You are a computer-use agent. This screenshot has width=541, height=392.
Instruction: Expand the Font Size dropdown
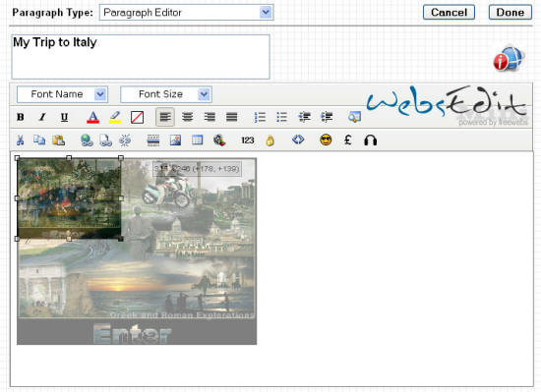[166, 94]
